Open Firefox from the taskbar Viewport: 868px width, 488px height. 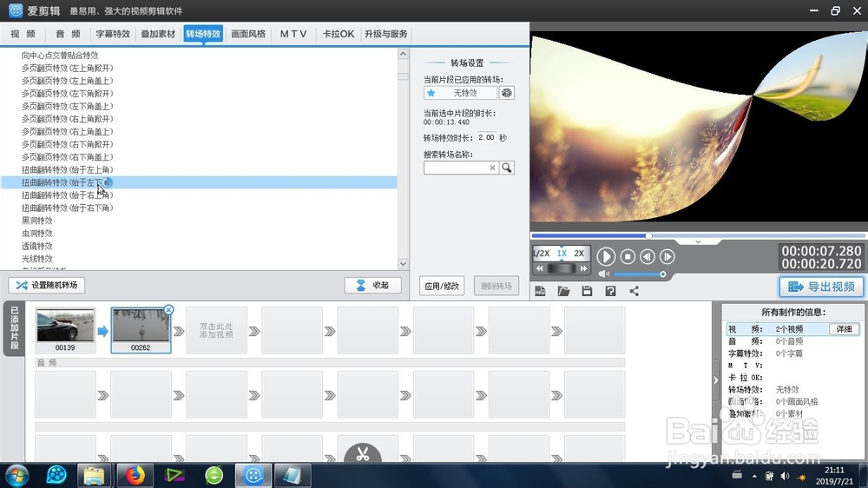click(x=135, y=475)
